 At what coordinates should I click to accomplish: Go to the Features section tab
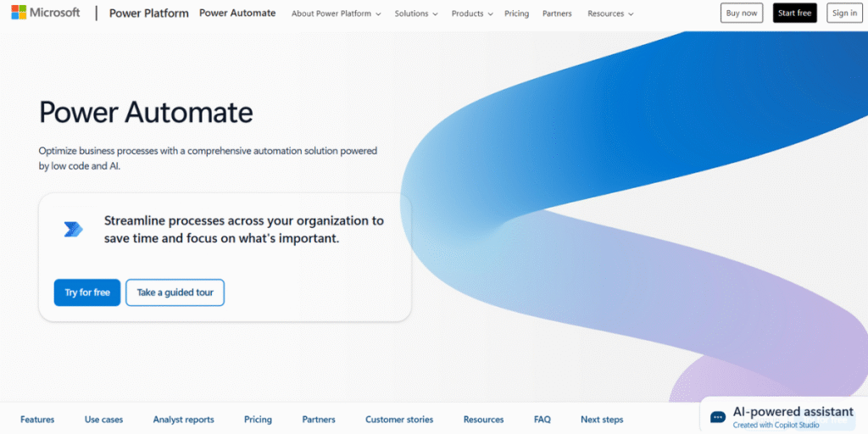tap(37, 420)
